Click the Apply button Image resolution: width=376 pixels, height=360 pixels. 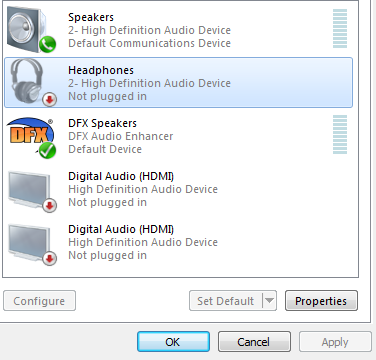pos(335,342)
